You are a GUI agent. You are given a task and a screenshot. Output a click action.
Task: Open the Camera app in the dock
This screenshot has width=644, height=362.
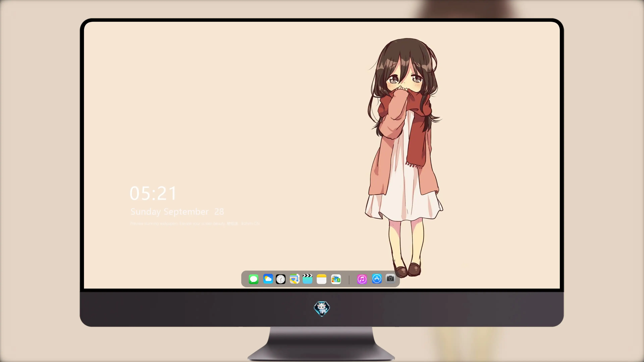tap(390, 279)
